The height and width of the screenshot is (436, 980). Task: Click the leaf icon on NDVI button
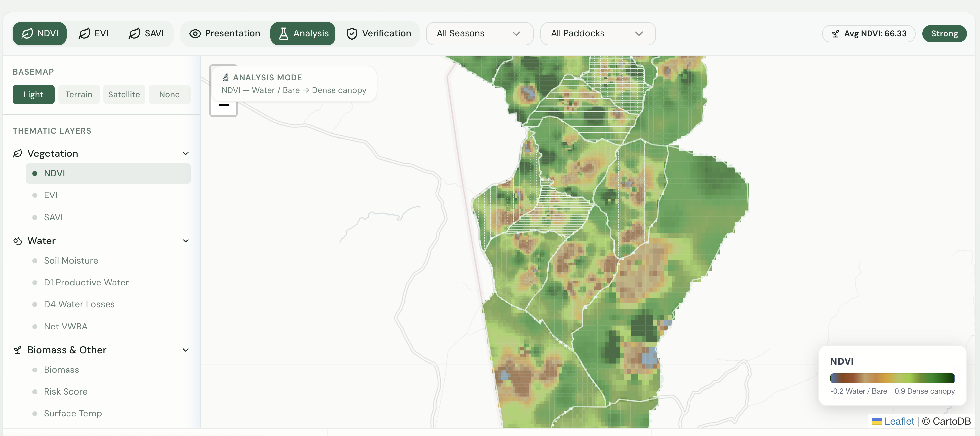(27, 33)
